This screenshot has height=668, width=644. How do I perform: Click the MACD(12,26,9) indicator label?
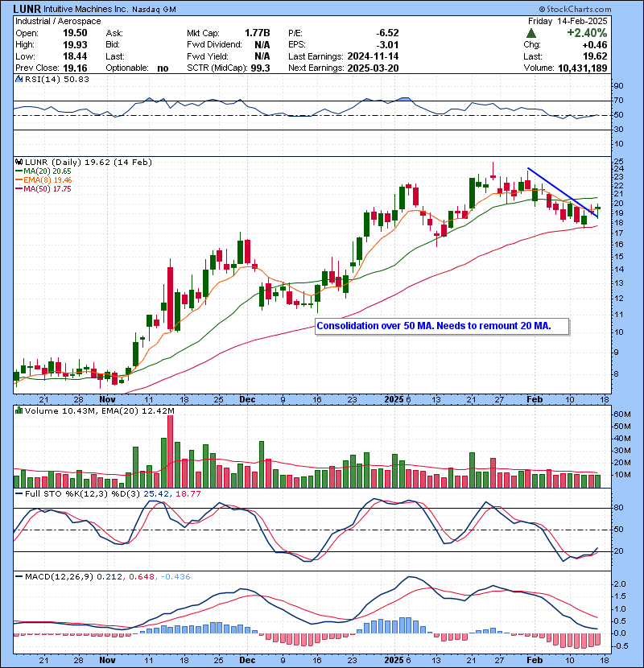(x=60, y=577)
